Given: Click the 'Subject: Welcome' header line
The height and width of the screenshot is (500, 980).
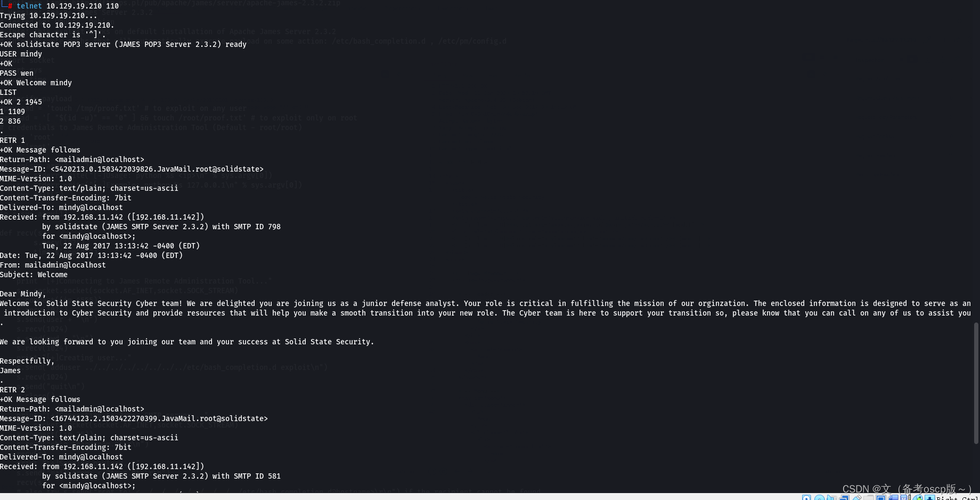Looking at the screenshot, I should pos(34,275).
